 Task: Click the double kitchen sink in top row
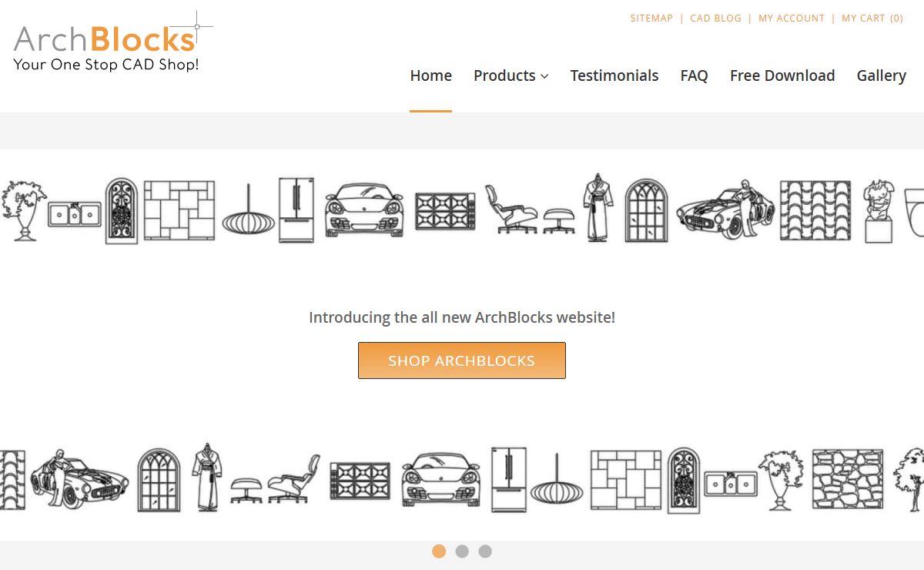[75, 213]
